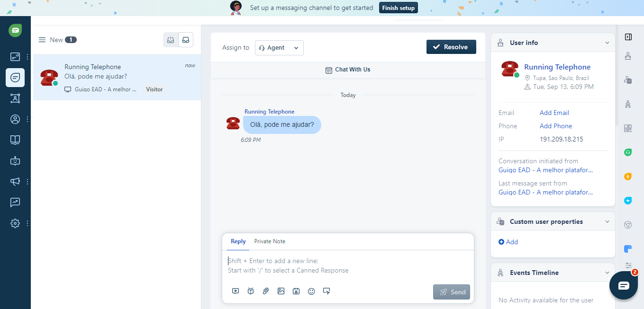Attach a file with the paperclip icon
Viewport: 644px width, 309px height.
click(x=266, y=291)
